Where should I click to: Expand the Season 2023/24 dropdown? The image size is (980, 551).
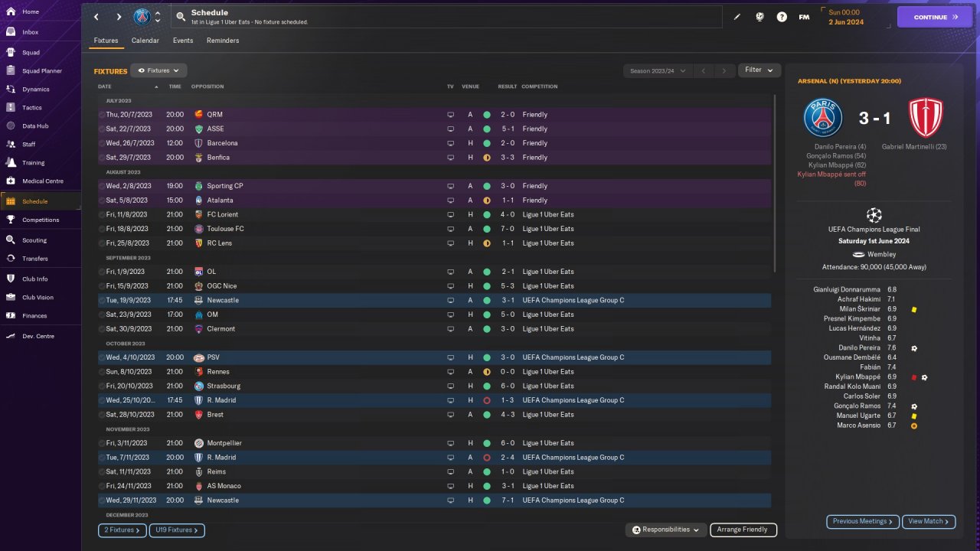(657, 71)
